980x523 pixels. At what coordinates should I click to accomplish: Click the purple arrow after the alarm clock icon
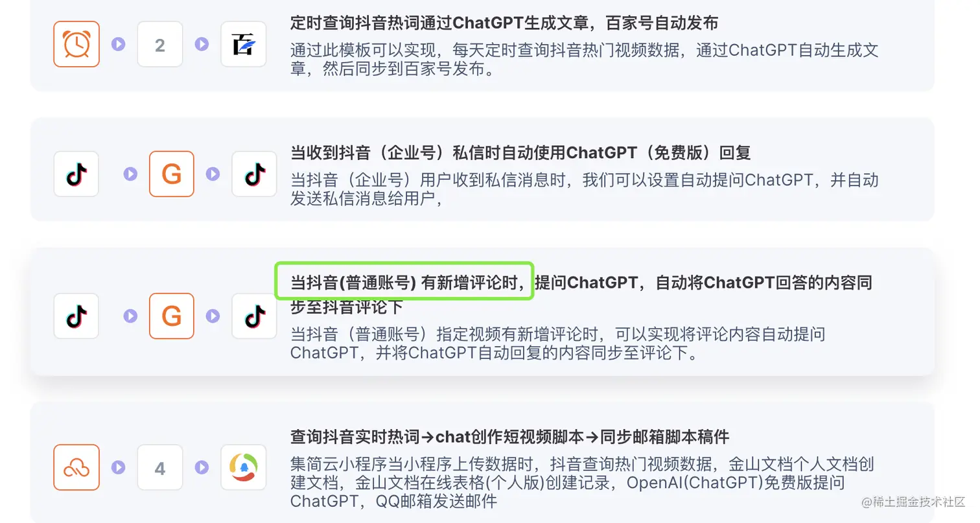[119, 44]
